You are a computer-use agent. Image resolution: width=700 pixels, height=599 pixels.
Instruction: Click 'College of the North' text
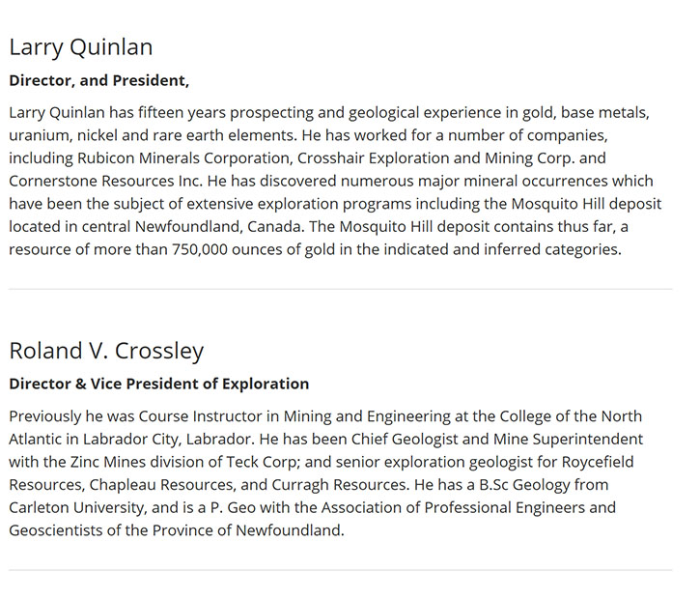coord(571,416)
